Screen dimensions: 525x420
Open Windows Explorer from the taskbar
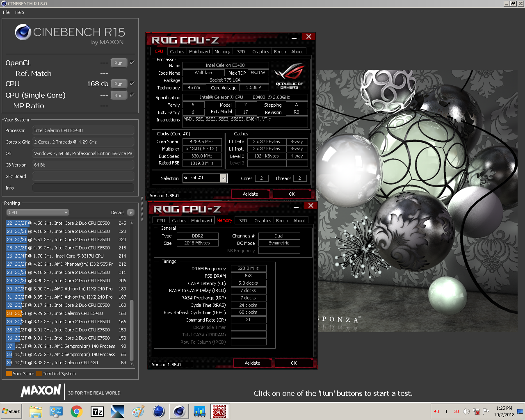tap(36, 411)
